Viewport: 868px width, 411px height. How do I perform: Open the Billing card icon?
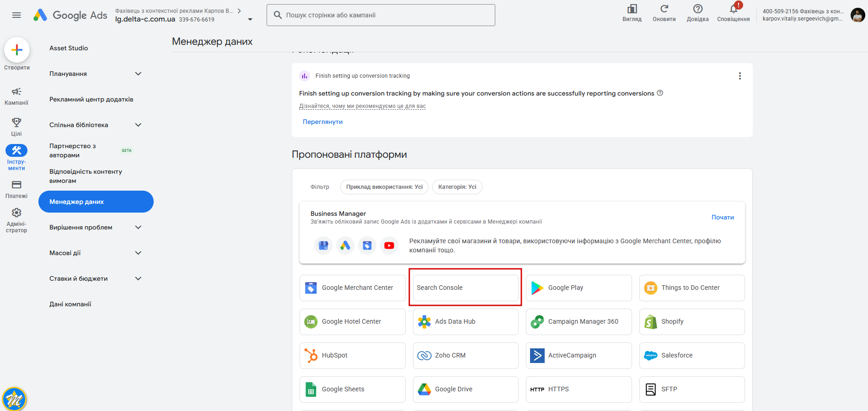point(16,185)
